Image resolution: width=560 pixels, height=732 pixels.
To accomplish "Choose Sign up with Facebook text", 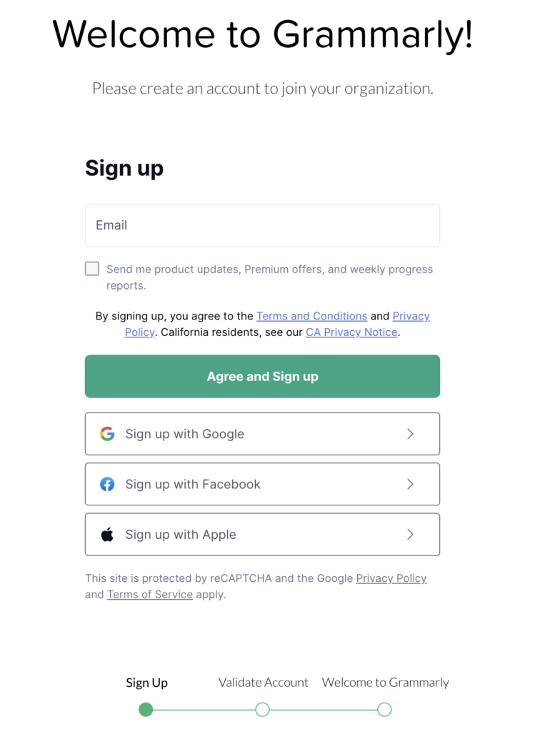I will (193, 485).
